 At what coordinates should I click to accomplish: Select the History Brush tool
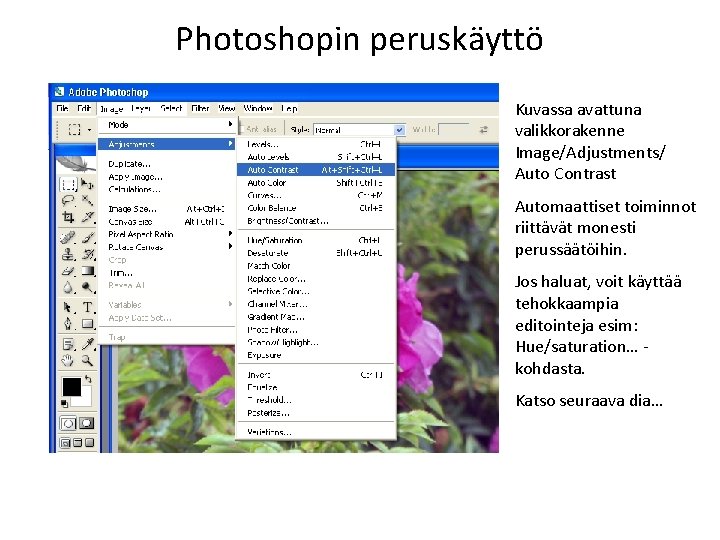(x=87, y=254)
